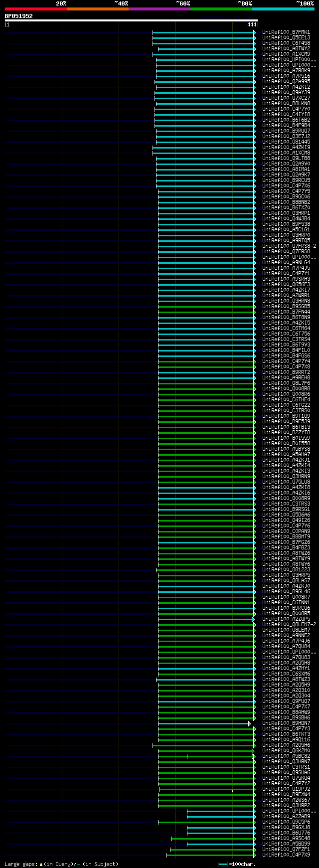
Task: Select hit UniRef100_Q8L7F6
Action: pos(286,383)
